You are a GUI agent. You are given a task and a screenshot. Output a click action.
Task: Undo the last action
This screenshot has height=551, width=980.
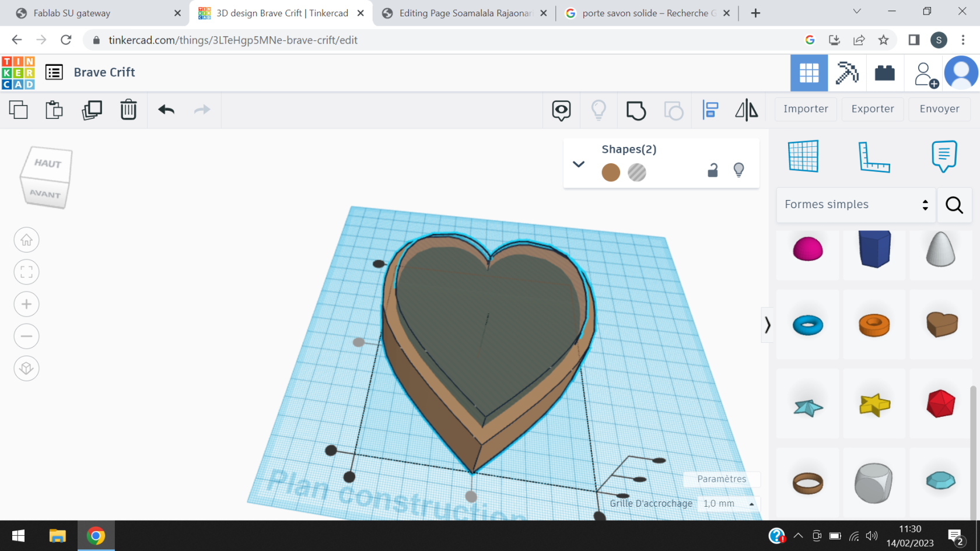coord(166,110)
